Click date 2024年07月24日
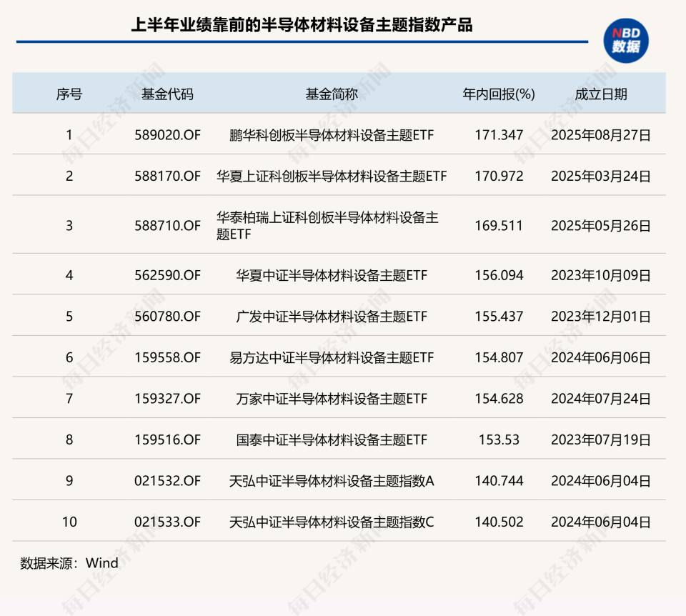 pos(601,399)
